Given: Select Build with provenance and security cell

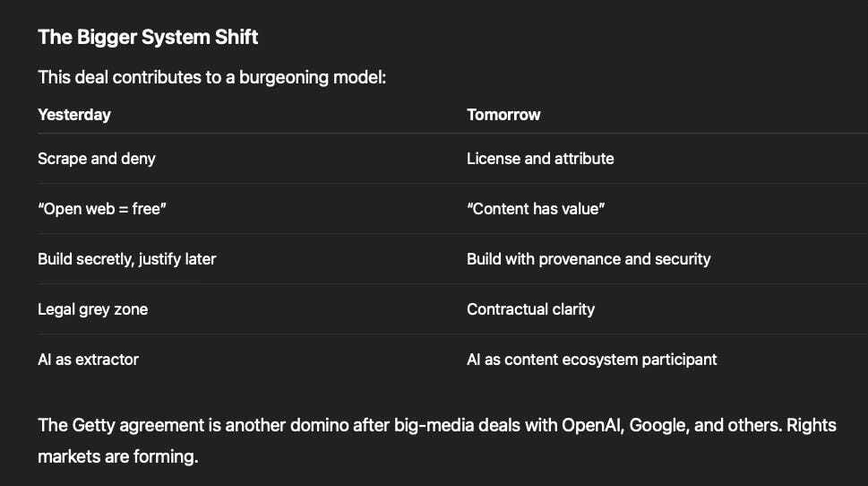Looking at the screenshot, I should point(589,259).
